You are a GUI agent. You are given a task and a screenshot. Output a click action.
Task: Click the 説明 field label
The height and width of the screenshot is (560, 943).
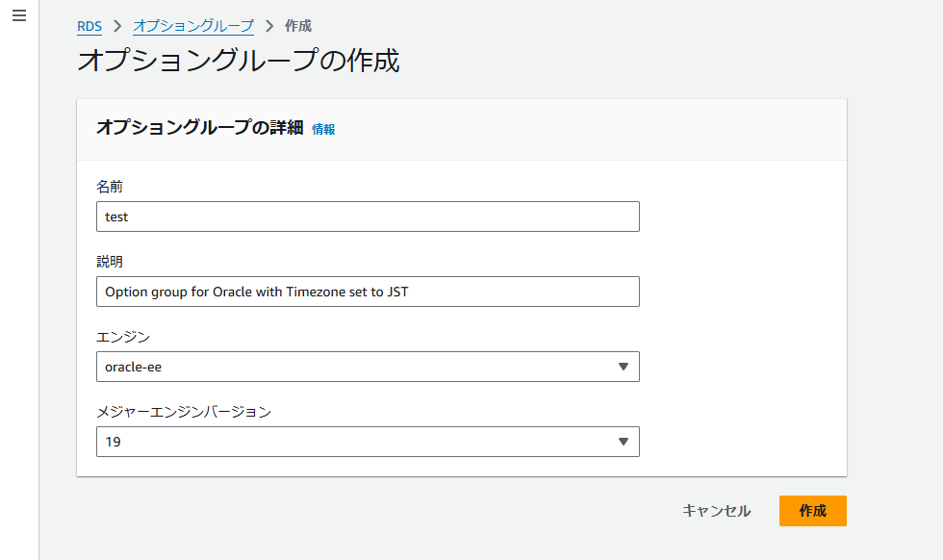click(x=110, y=262)
